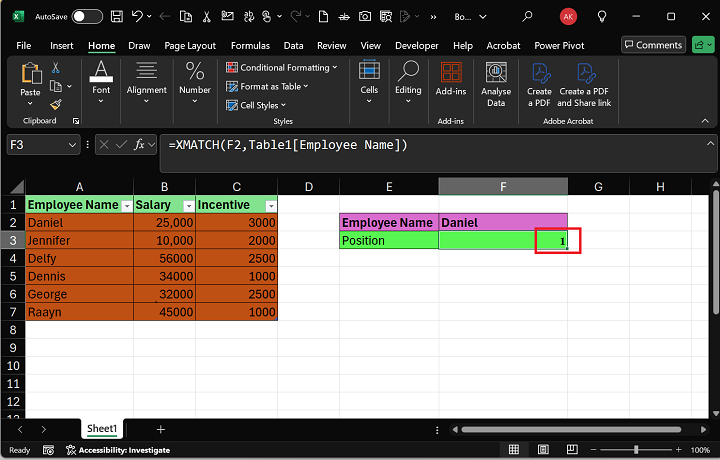Open the Clipboard dialog launcher
The width and height of the screenshot is (720, 460).
tap(76, 121)
